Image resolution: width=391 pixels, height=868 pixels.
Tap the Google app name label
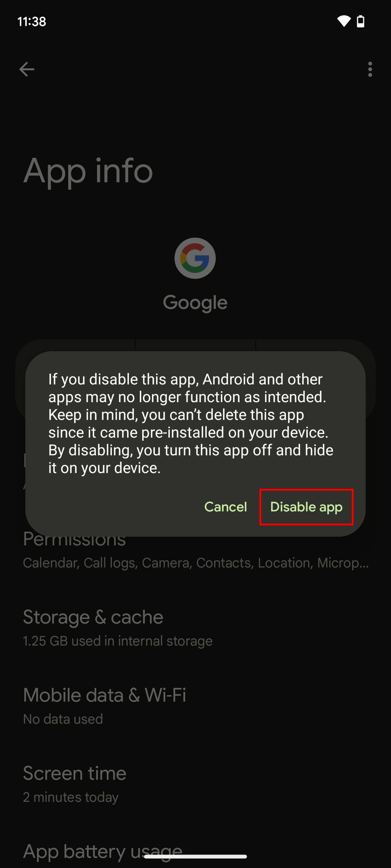tap(195, 303)
